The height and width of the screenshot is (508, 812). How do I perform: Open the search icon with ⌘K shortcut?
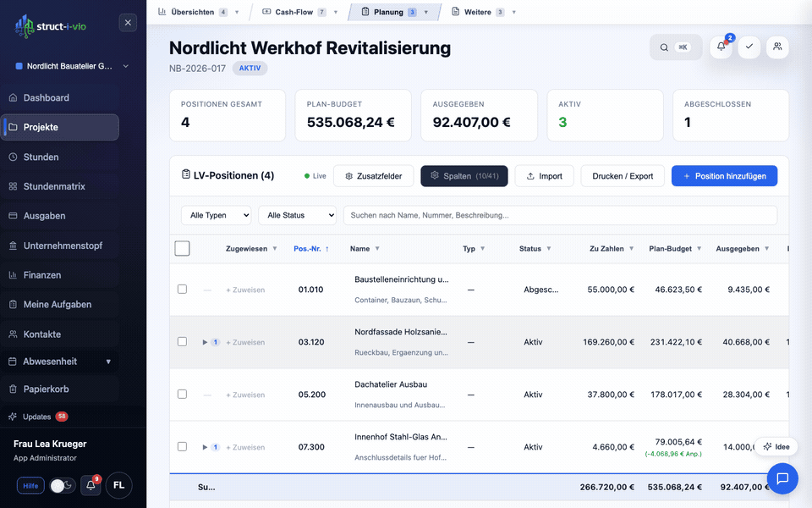676,47
